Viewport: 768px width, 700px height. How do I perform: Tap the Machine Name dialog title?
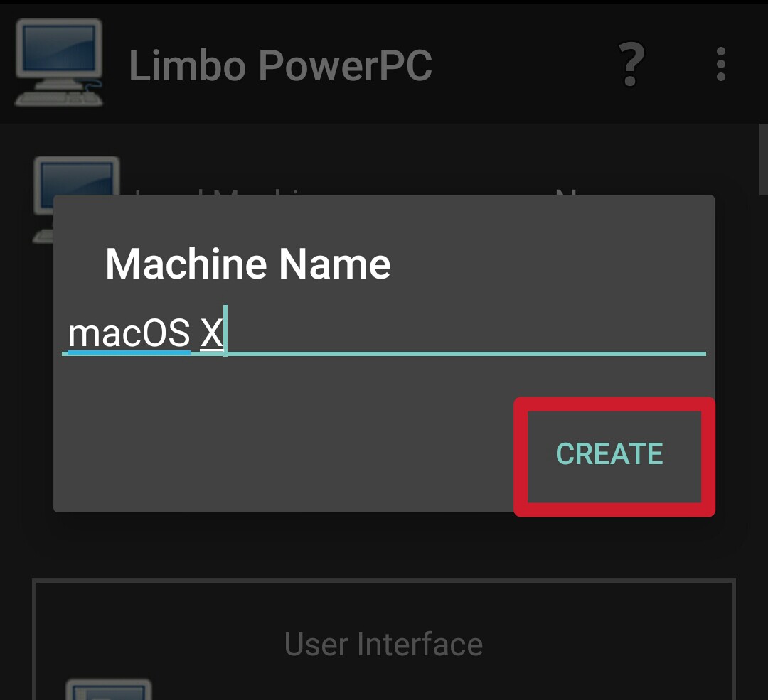(x=248, y=264)
